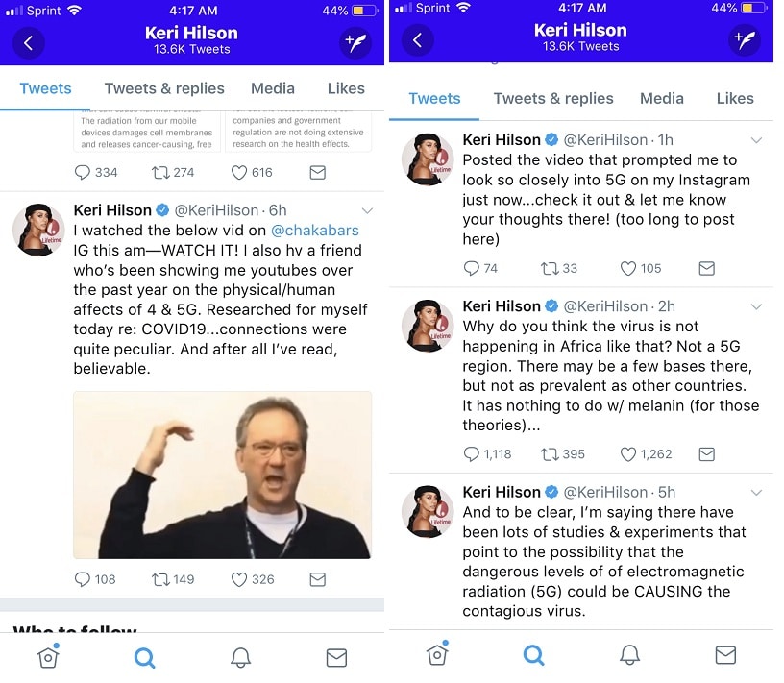Open messages envelope in right screen's bottom bar
This screenshot has height=683, width=784.
pos(725,655)
